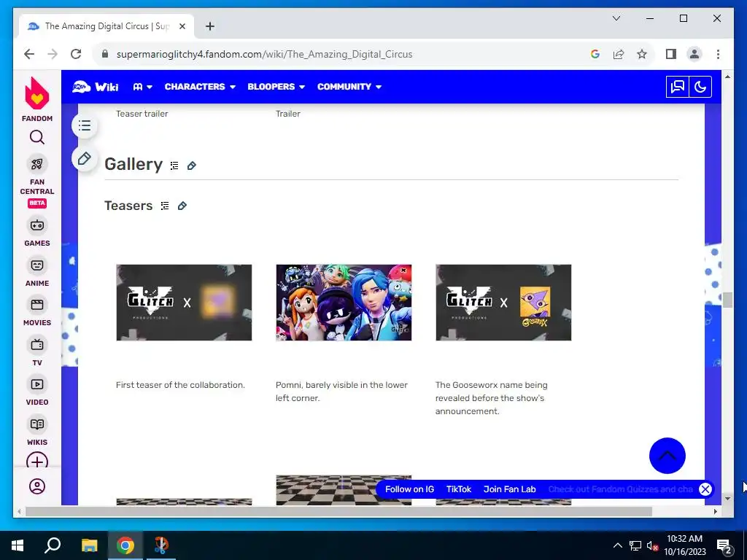Open Windows taskbar search
747x560 pixels.
(x=53, y=545)
